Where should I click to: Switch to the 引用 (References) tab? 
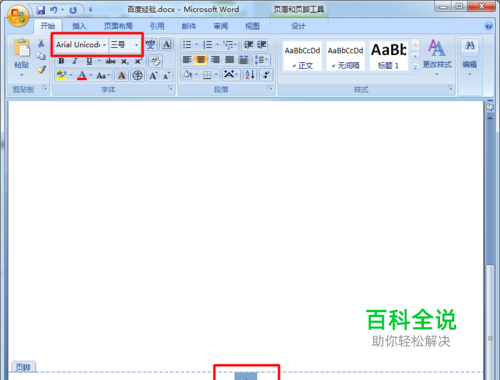point(157,26)
